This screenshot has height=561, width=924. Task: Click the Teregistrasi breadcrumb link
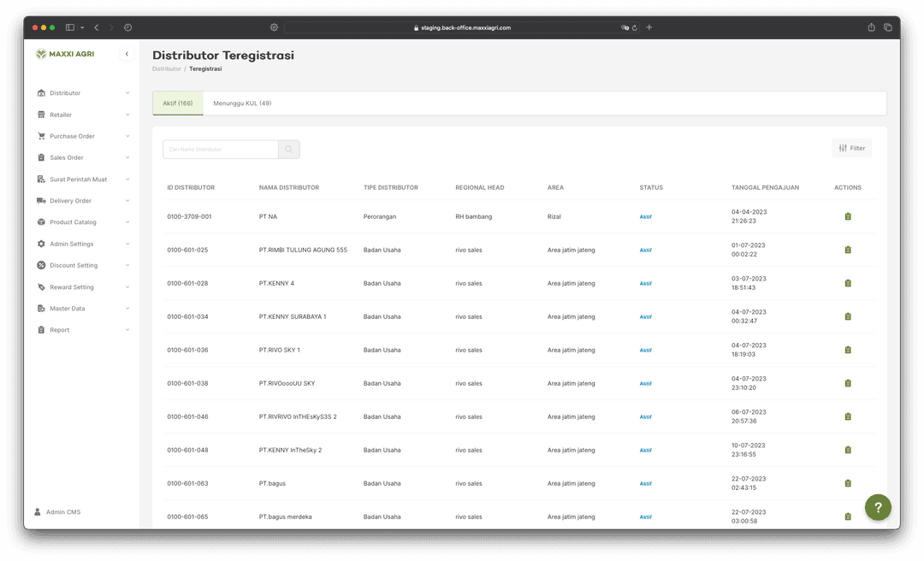click(x=205, y=68)
